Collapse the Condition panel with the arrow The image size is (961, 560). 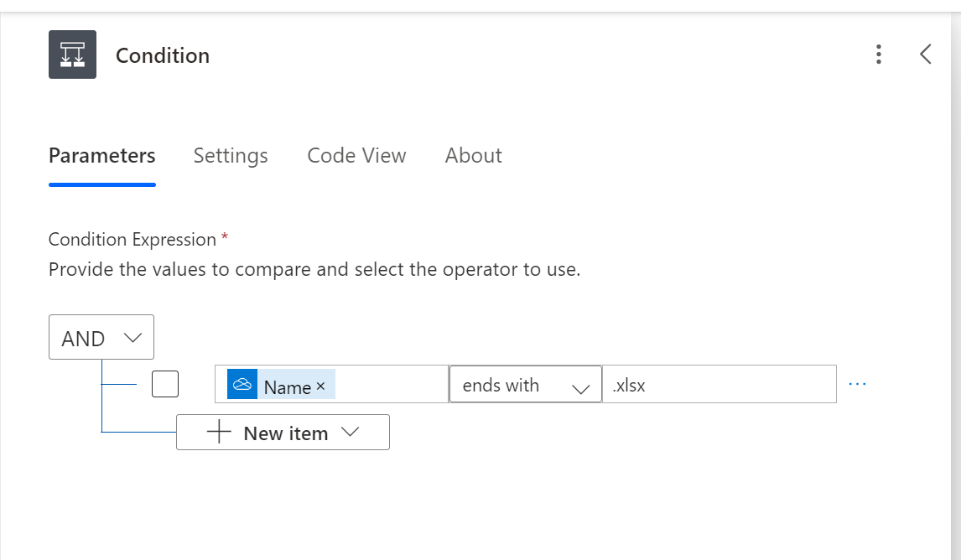(925, 54)
